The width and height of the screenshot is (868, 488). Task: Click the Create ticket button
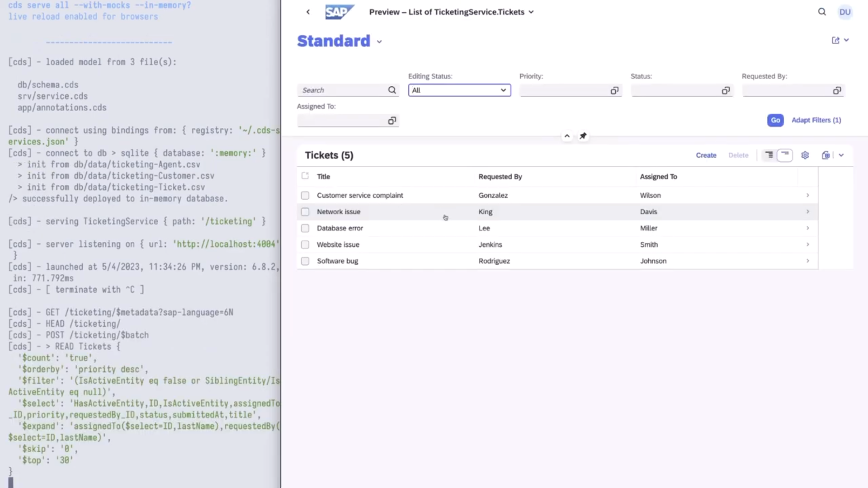(706, 155)
